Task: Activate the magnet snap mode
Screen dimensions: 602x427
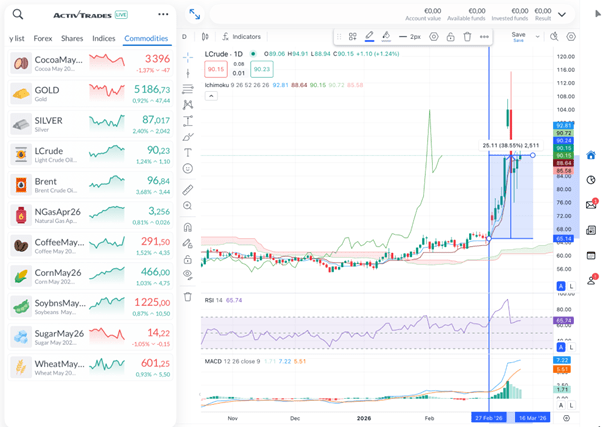Action: 188,226
